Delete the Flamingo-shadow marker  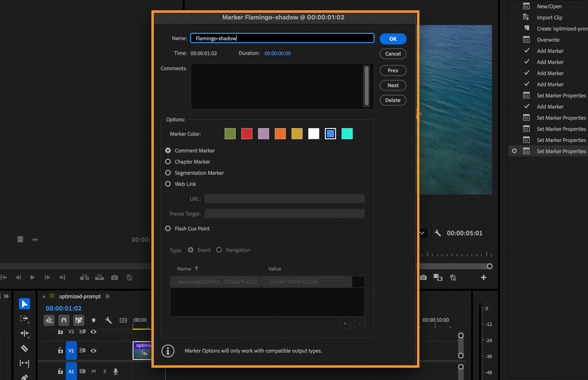(392, 100)
